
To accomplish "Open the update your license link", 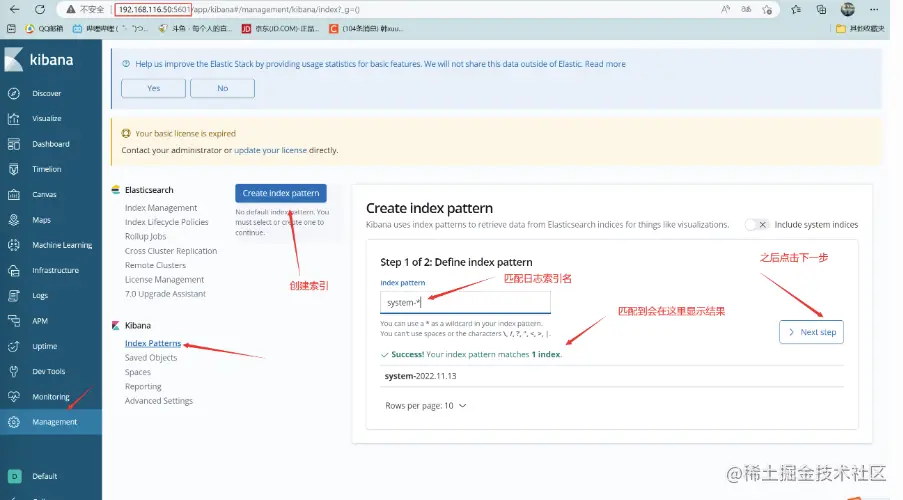I will coord(270,150).
